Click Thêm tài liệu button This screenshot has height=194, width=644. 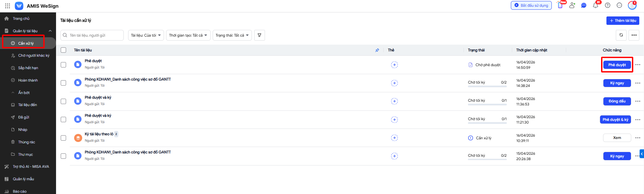pyautogui.click(x=623, y=20)
